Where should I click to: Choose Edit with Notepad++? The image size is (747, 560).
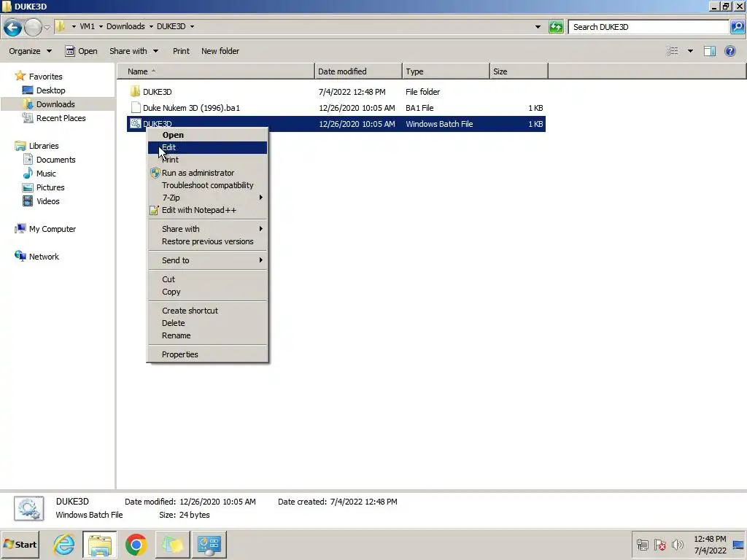(x=207, y=210)
